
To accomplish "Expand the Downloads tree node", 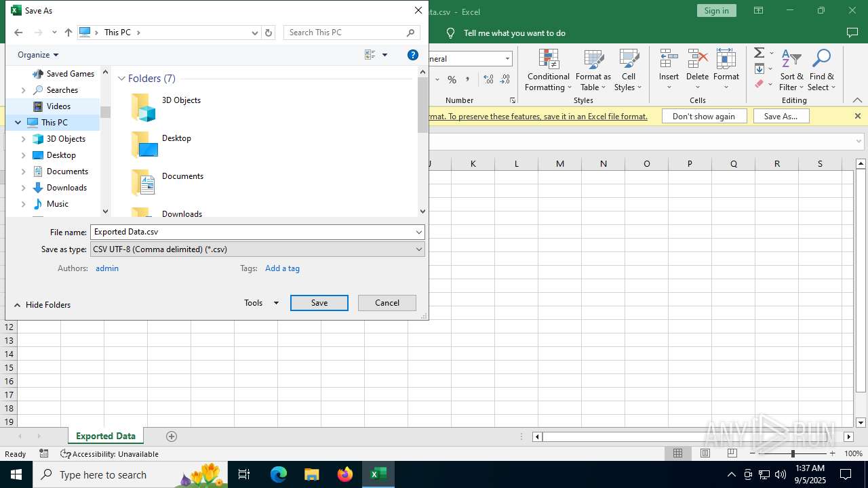I will [x=24, y=188].
